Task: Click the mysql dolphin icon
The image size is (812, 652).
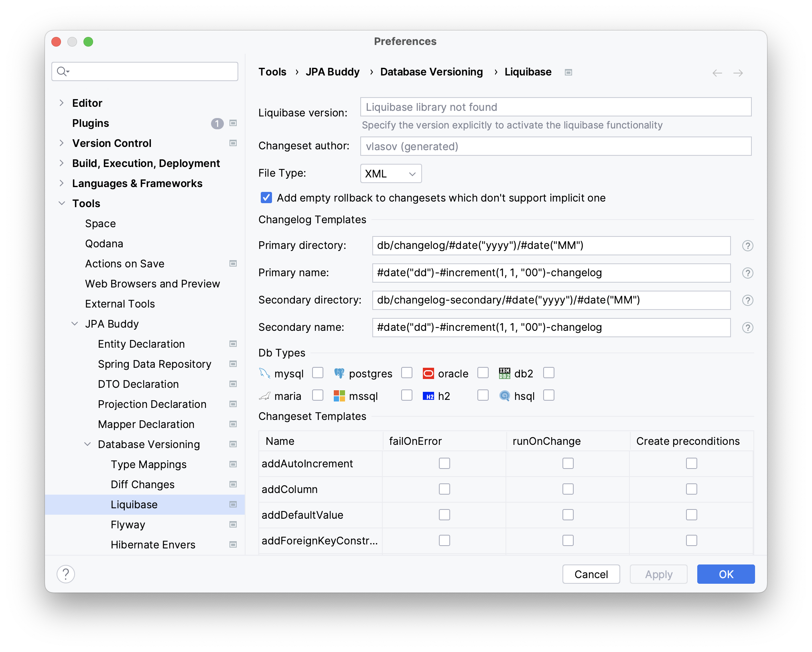Action: coord(265,373)
